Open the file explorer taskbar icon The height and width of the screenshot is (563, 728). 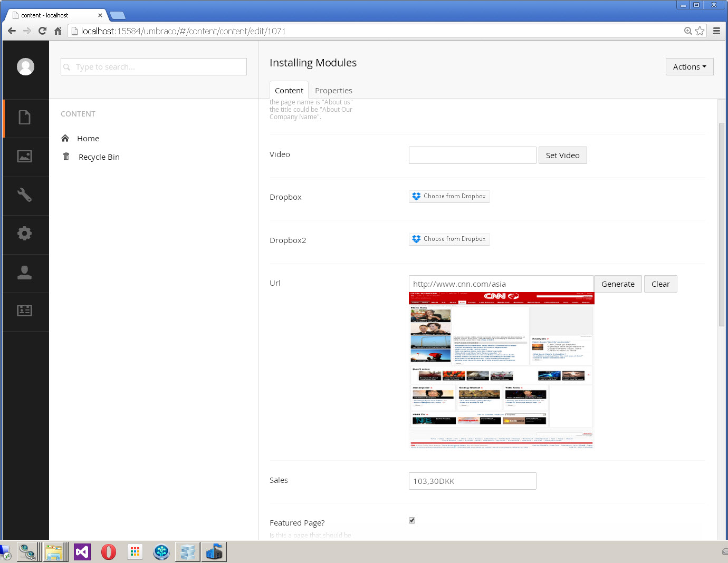(x=54, y=552)
